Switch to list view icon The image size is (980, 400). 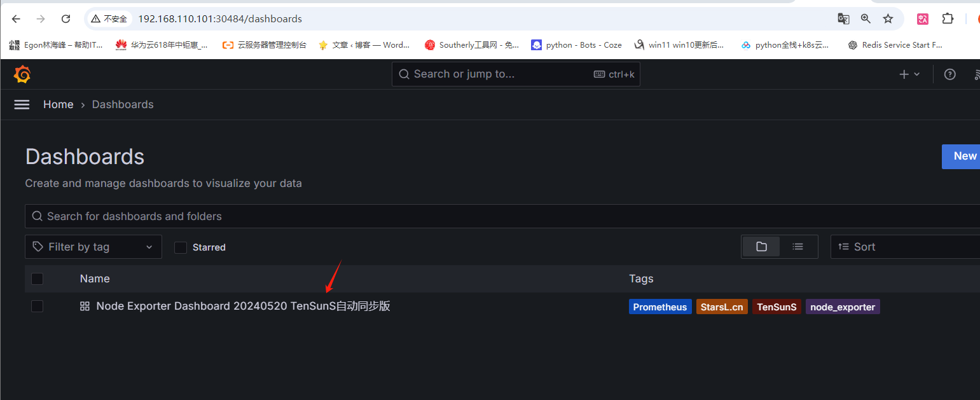pyautogui.click(x=797, y=247)
